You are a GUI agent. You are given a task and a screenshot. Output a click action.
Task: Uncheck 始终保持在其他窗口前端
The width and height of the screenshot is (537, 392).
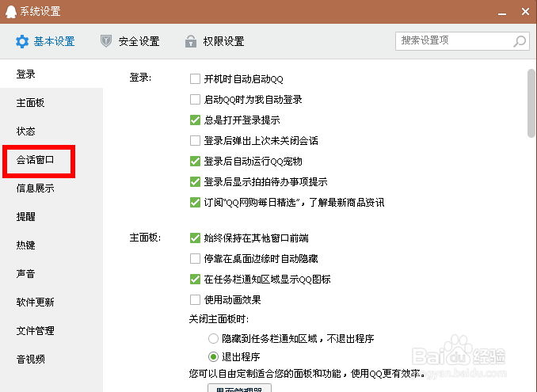[195, 238]
